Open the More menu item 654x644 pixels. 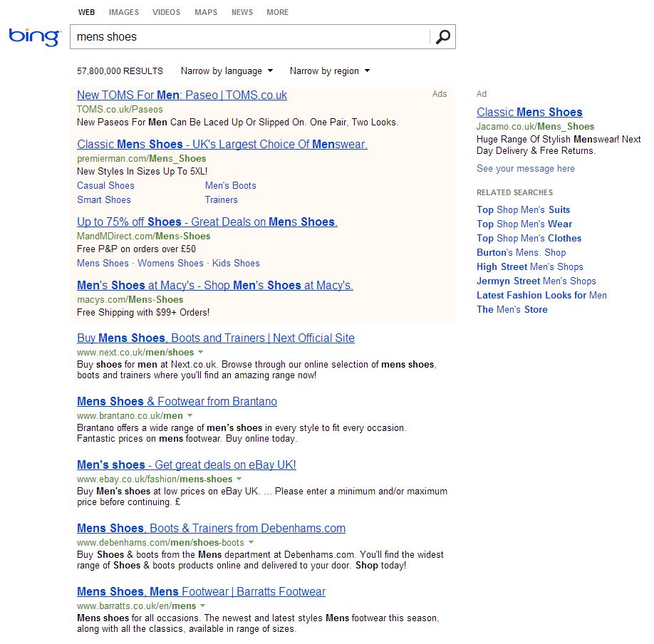[x=277, y=12]
